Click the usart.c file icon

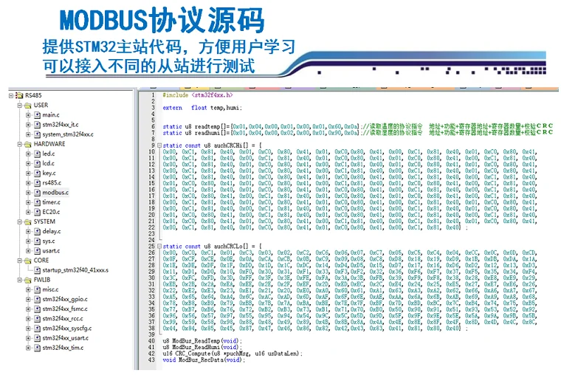37,251
